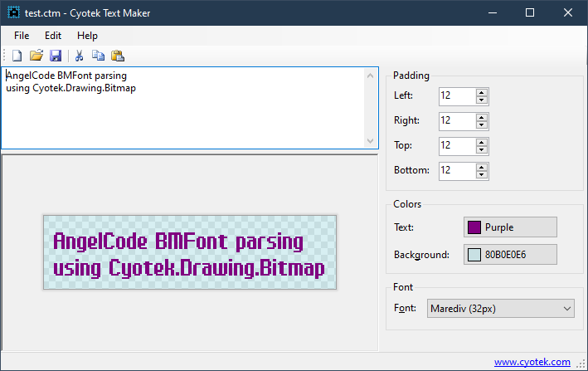This screenshot has height=371, width=588.
Task: Open the Edit menu
Action: point(53,36)
